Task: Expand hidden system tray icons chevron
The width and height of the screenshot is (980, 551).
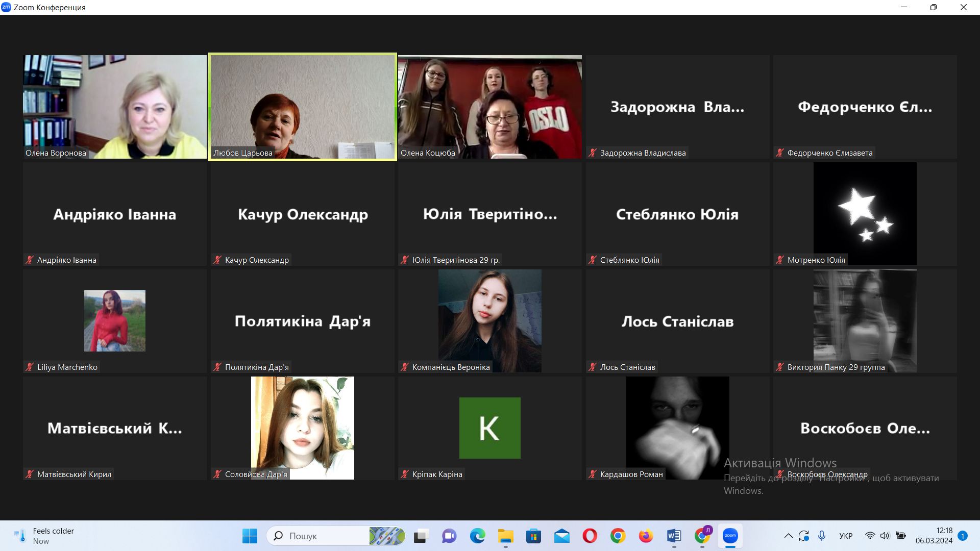Action: coord(788,536)
